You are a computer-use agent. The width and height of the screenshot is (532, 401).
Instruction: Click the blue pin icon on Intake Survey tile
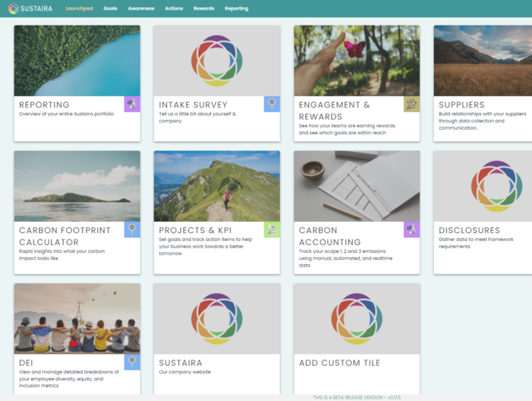click(x=272, y=104)
